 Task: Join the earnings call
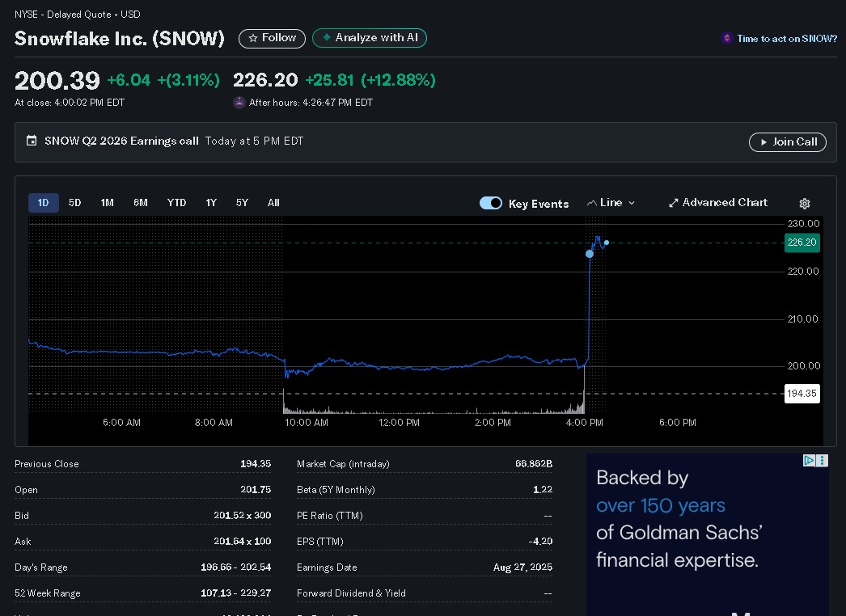point(787,141)
